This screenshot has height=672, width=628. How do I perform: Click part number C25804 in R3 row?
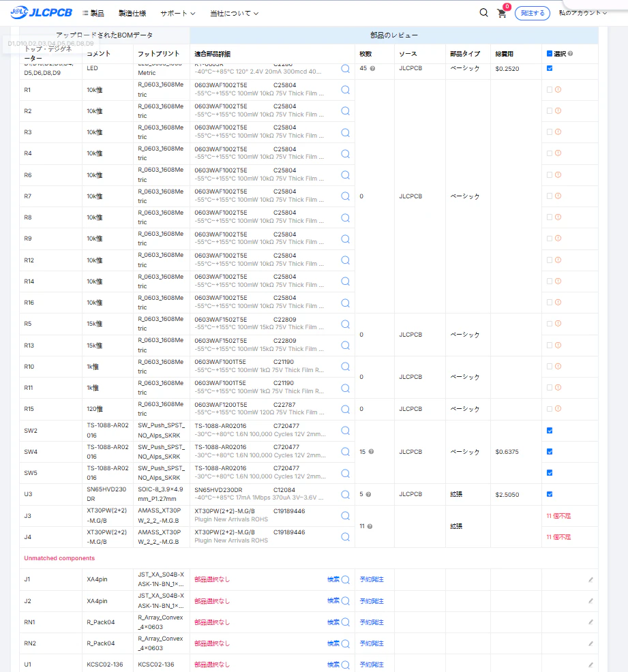[x=284, y=127]
